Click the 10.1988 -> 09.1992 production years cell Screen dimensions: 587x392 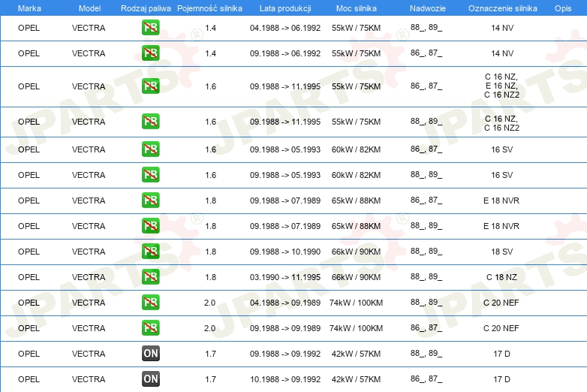point(285,379)
